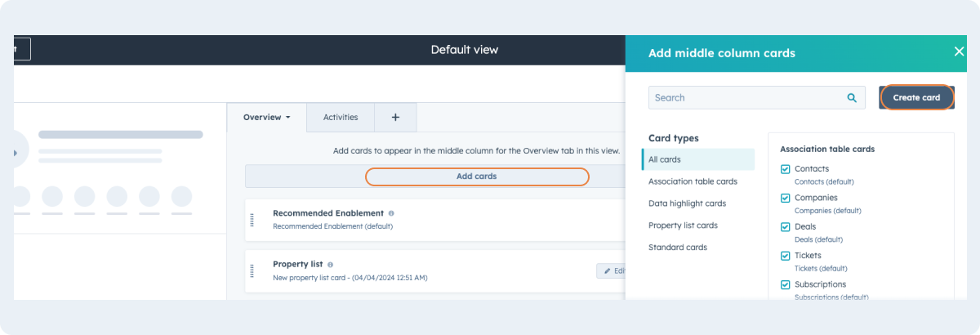This screenshot has width=980, height=335.
Task: Click 'Deals (default)' subtitle text
Action: [x=818, y=239]
